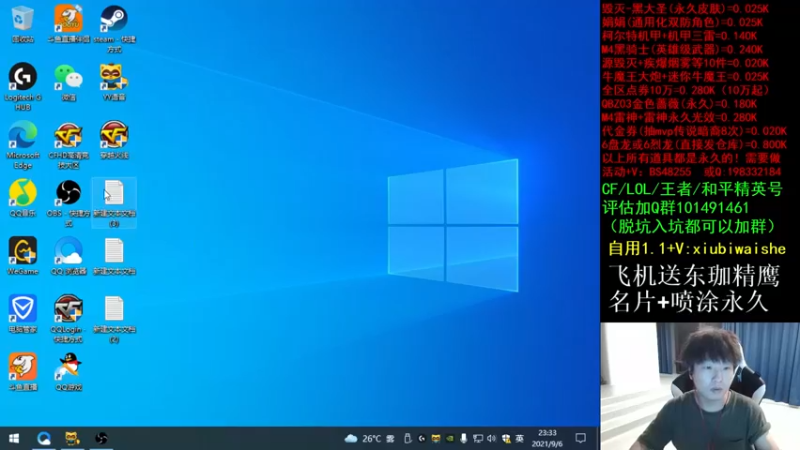Viewport: 800px width, 450px height.
Task: Select the highlighted new text document (3) file
Action: point(114,203)
